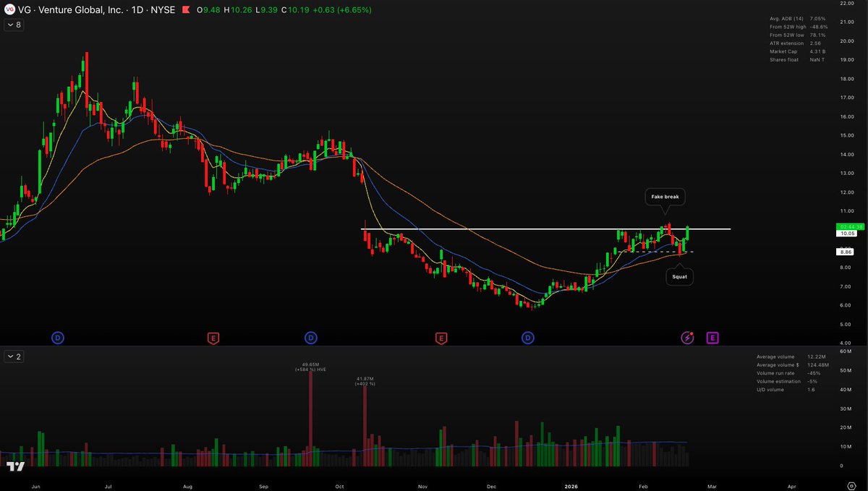Click the Volume estimation row
Screen dimensions: 868x491
click(x=788, y=381)
